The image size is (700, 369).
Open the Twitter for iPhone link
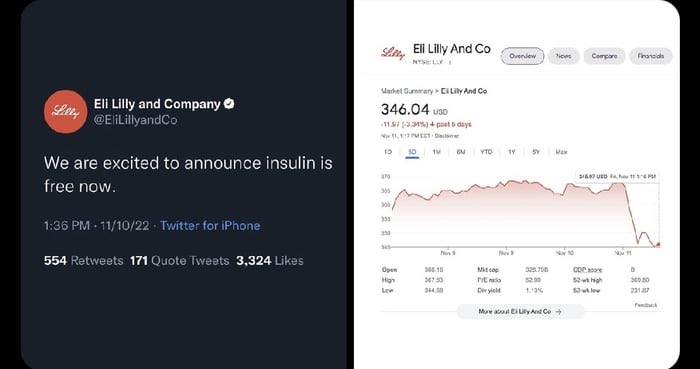tap(210, 226)
